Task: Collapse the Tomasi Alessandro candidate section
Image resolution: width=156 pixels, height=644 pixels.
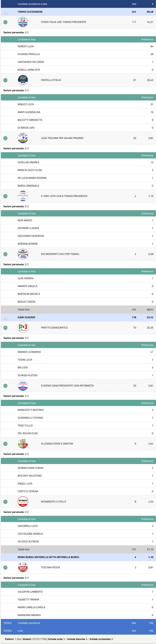Action: (5, 12)
